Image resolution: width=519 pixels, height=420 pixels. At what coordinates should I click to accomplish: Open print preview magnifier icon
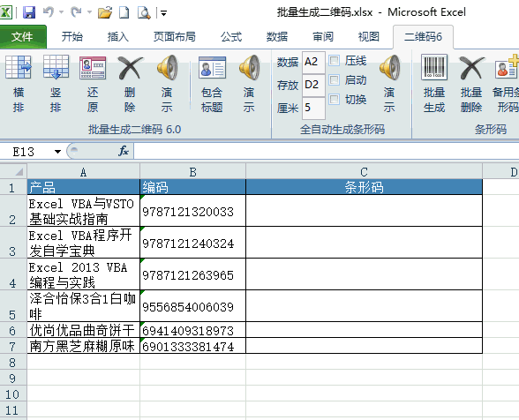point(144,12)
